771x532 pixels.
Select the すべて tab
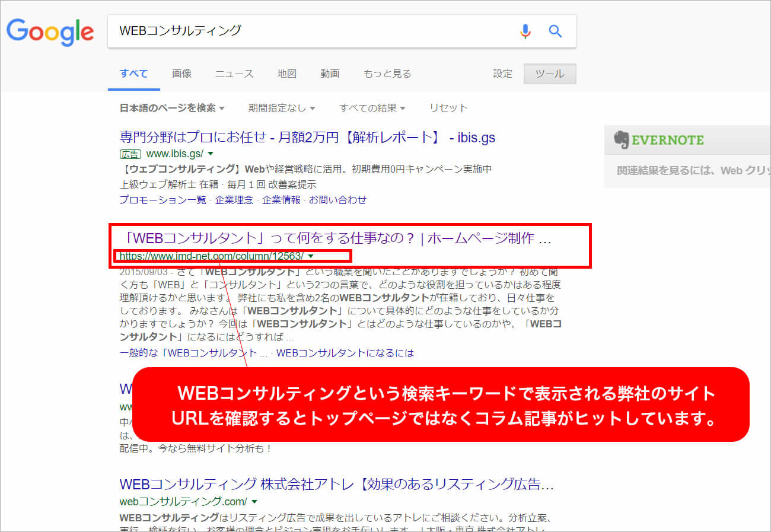tap(134, 74)
